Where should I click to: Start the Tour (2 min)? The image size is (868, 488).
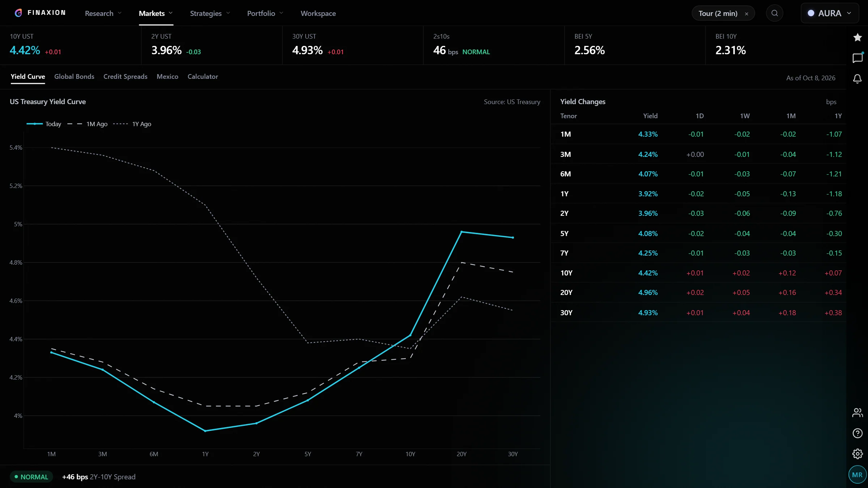tap(718, 13)
